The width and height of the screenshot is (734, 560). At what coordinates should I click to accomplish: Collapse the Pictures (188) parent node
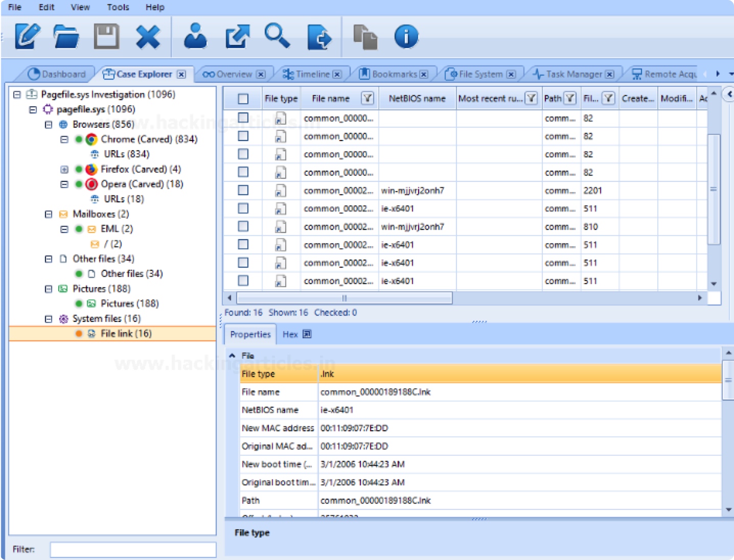pyautogui.click(x=49, y=289)
